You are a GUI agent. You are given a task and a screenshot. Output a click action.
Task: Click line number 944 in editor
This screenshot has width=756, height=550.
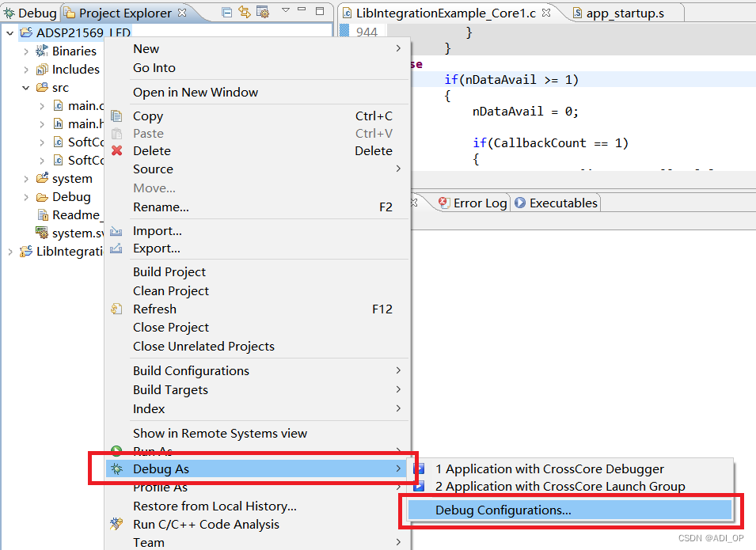(x=367, y=32)
